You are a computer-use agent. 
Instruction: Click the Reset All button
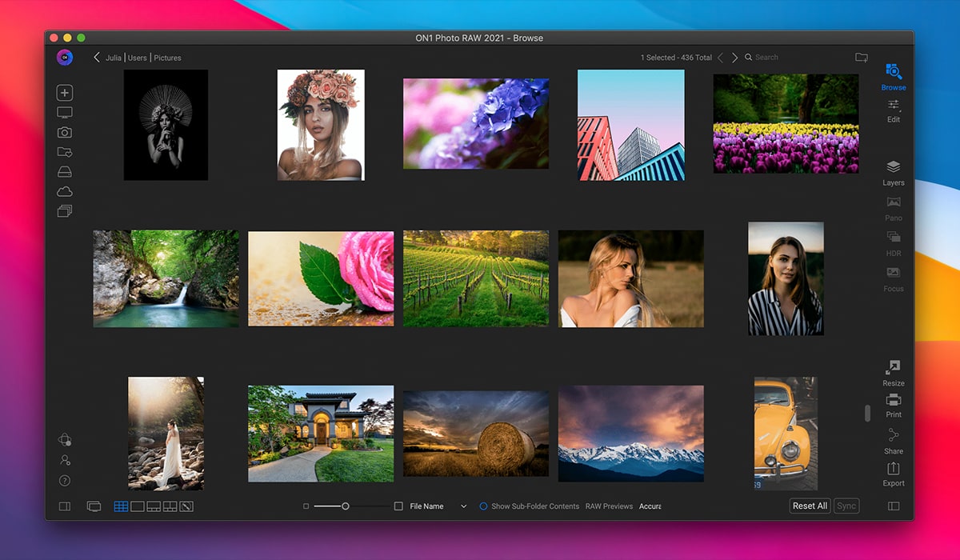(810, 506)
